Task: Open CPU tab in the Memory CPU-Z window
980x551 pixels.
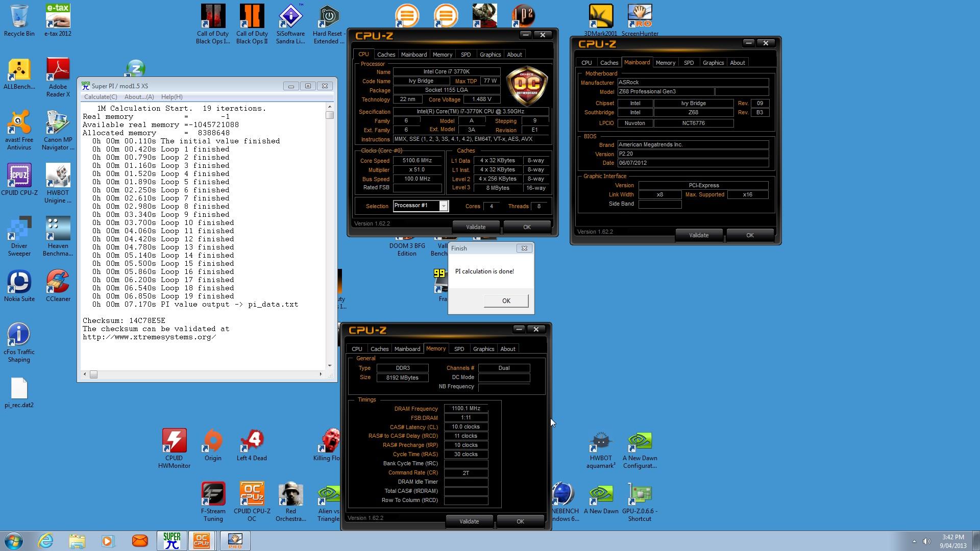Action: point(357,349)
